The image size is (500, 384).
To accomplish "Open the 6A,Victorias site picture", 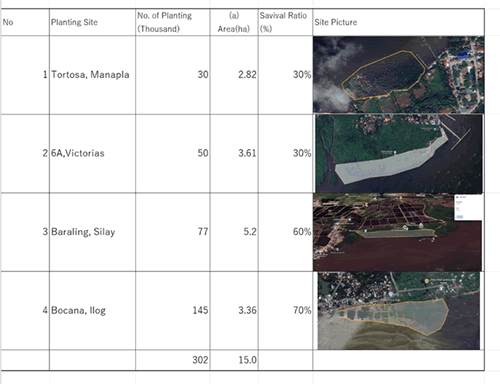I will [x=399, y=154].
